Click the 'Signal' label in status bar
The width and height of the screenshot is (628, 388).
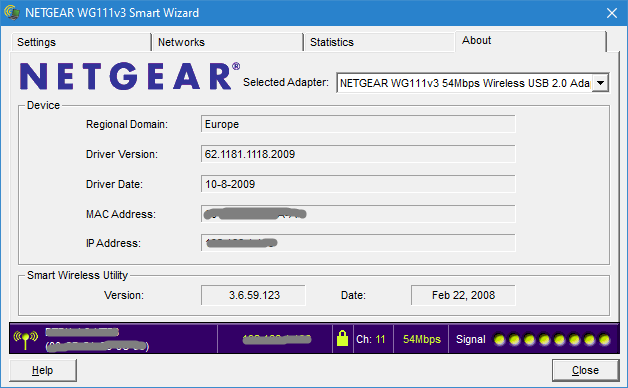pyautogui.click(x=471, y=340)
